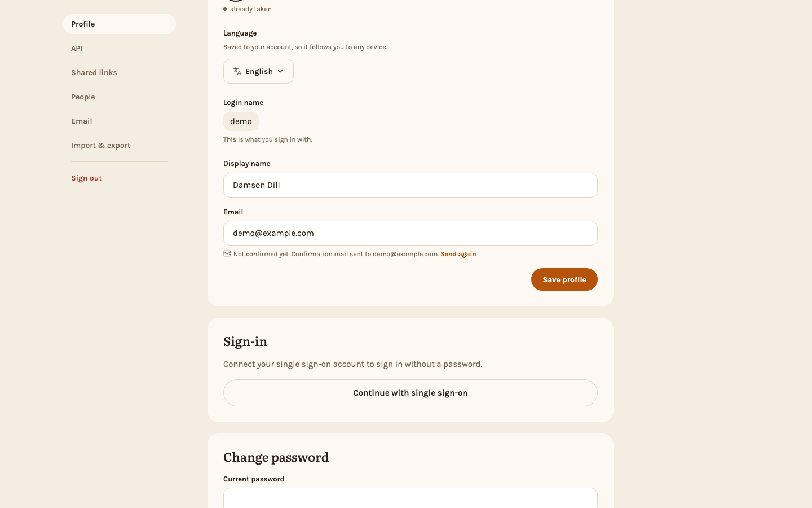Click into the Email address input field
This screenshot has height=508, width=812.
(411, 233)
